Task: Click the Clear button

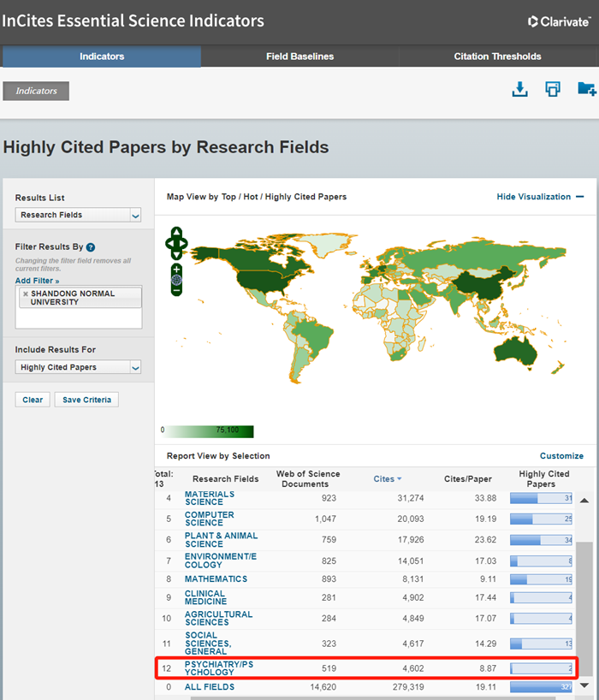Action: 33,400
